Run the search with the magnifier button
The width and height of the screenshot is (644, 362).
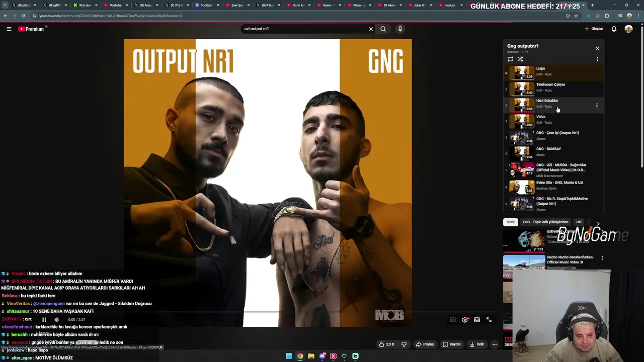(x=383, y=29)
